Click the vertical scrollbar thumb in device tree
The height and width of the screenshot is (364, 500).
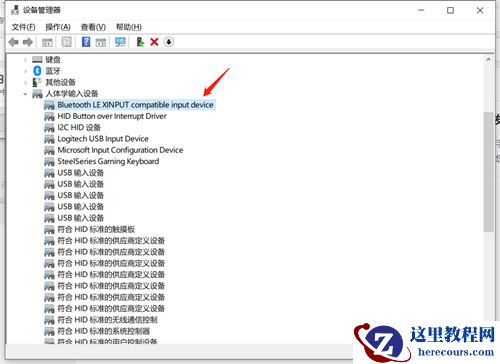[x=488, y=172]
